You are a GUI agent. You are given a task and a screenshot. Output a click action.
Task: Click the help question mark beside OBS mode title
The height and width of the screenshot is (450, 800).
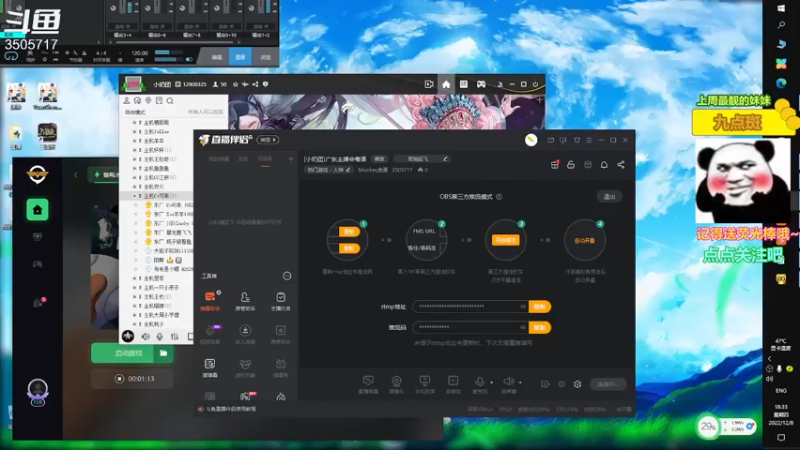point(499,196)
